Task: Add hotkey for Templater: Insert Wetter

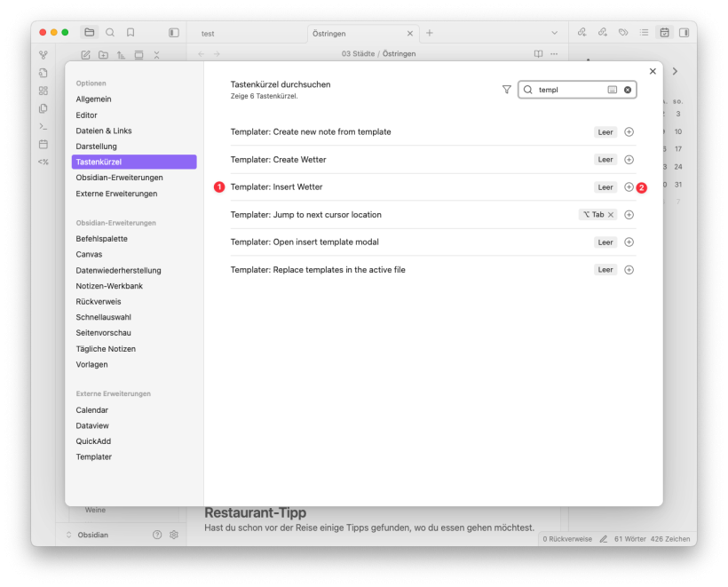Action: pyautogui.click(x=629, y=187)
